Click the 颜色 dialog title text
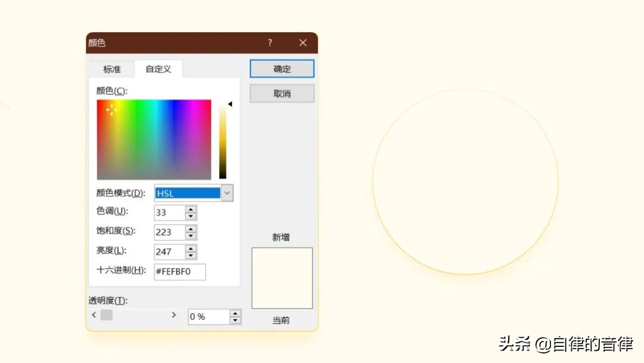Image resolution: width=644 pixels, height=363 pixels. click(x=97, y=43)
